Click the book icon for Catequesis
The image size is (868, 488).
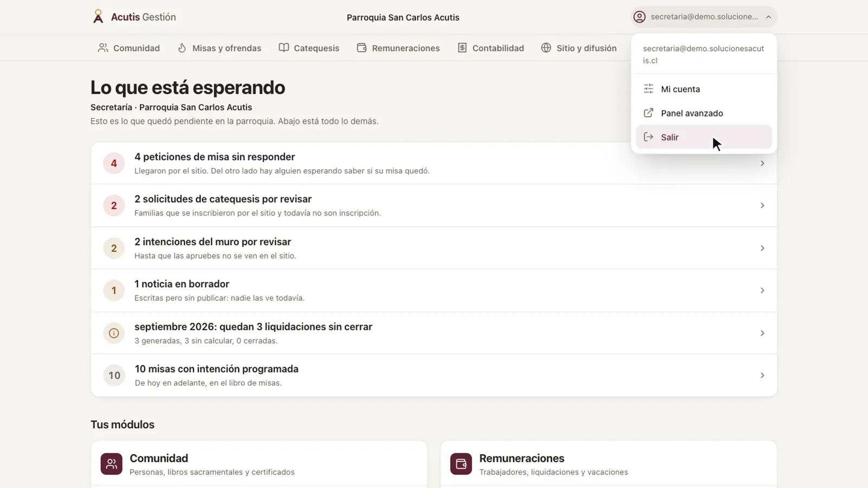point(284,48)
